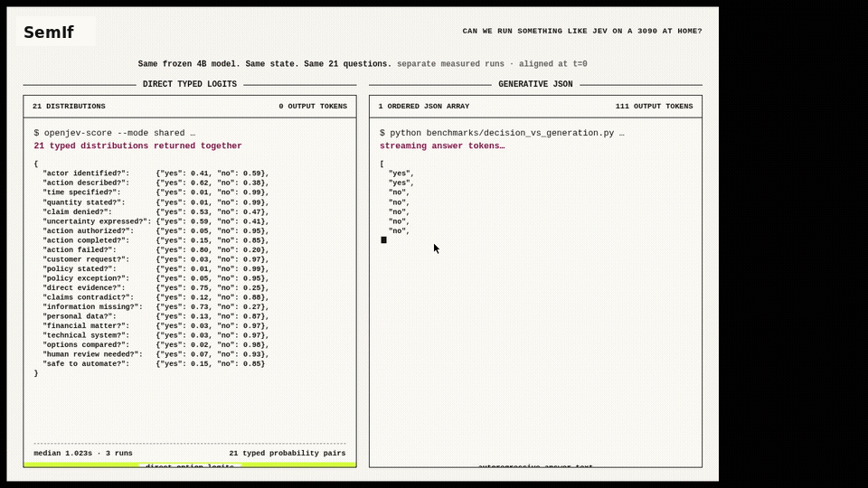Click the "policy stated?" row
This screenshot has height=488, width=868.
(156, 268)
